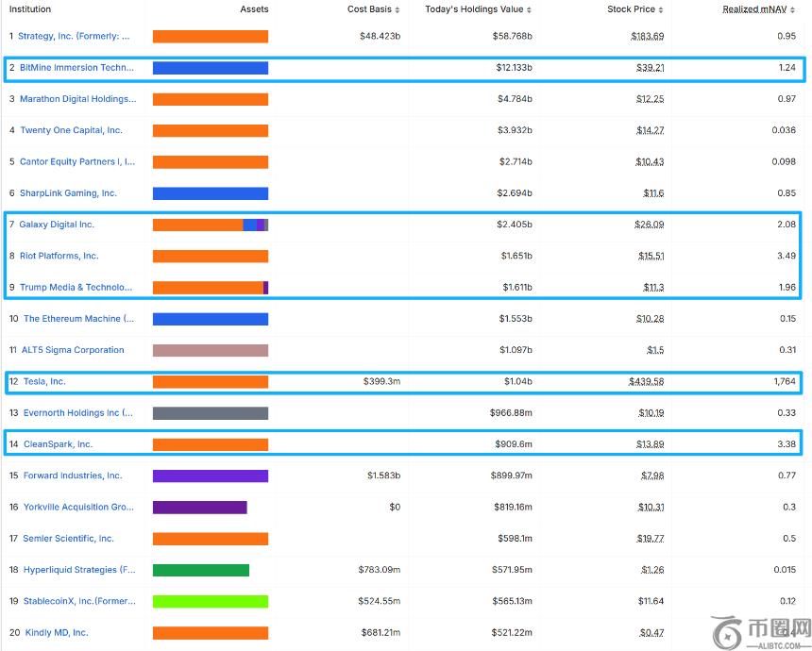This screenshot has height=651, width=812.
Task: Select the Marathon Digital Holdings link
Action: [x=77, y=99]
